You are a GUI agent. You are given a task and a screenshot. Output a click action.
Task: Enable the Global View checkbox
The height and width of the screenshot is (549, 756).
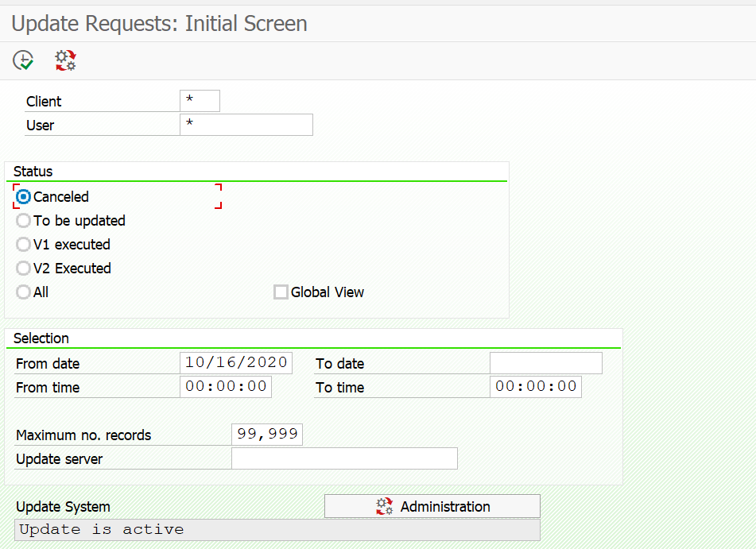[x=281, y=292]
